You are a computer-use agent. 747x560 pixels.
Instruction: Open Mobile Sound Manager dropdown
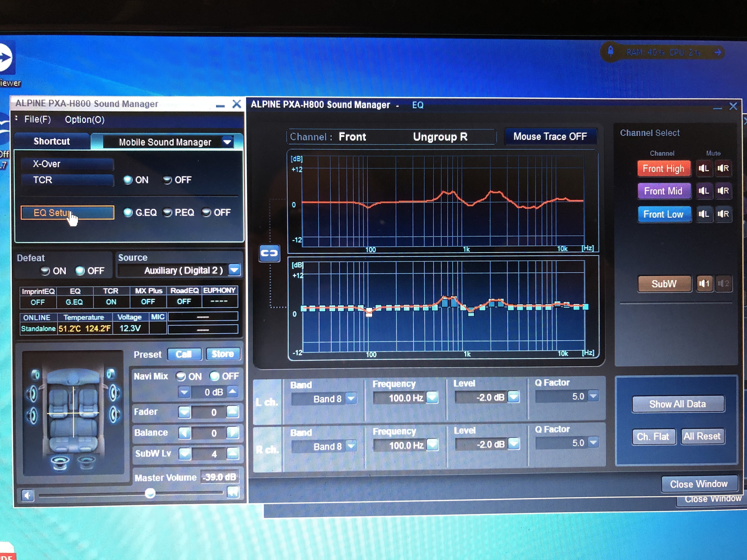pos(228,142)
